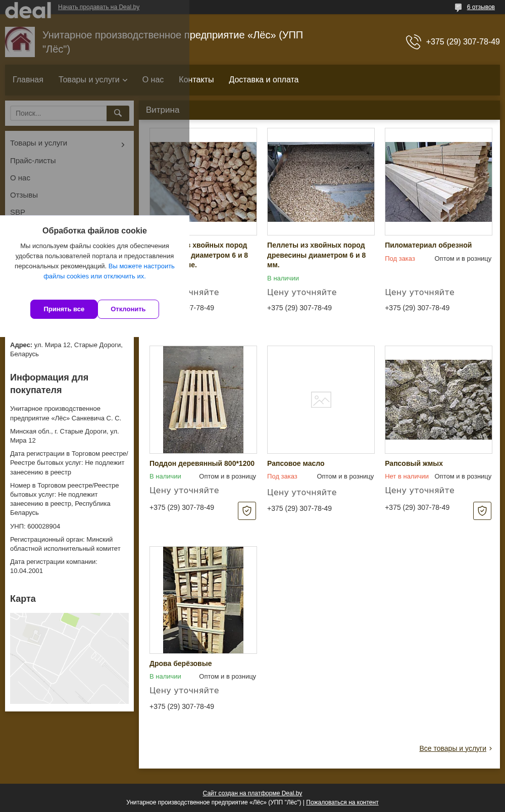Click the phone handset icon in header
Viewport: 505px width, 812px height.
tap(413, 42)
